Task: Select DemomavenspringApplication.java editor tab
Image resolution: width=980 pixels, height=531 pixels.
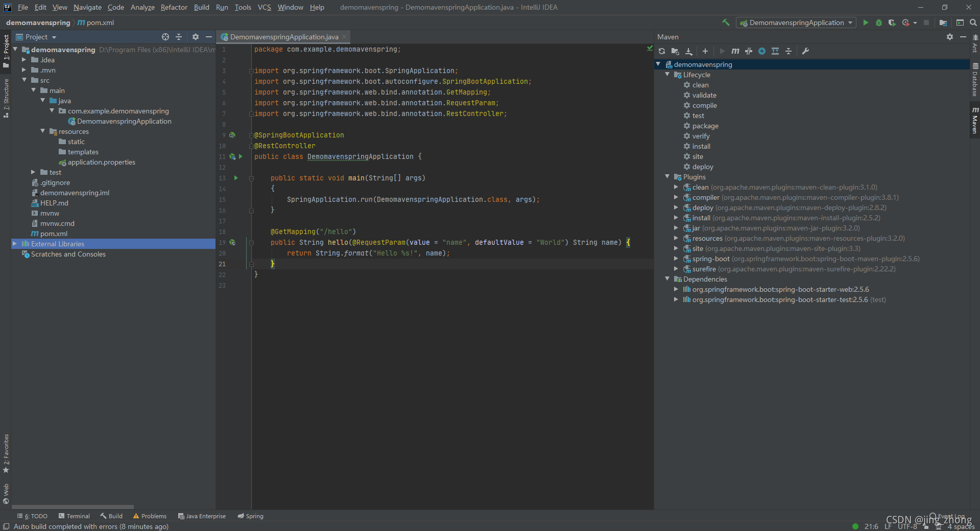Action: [284, 37]
